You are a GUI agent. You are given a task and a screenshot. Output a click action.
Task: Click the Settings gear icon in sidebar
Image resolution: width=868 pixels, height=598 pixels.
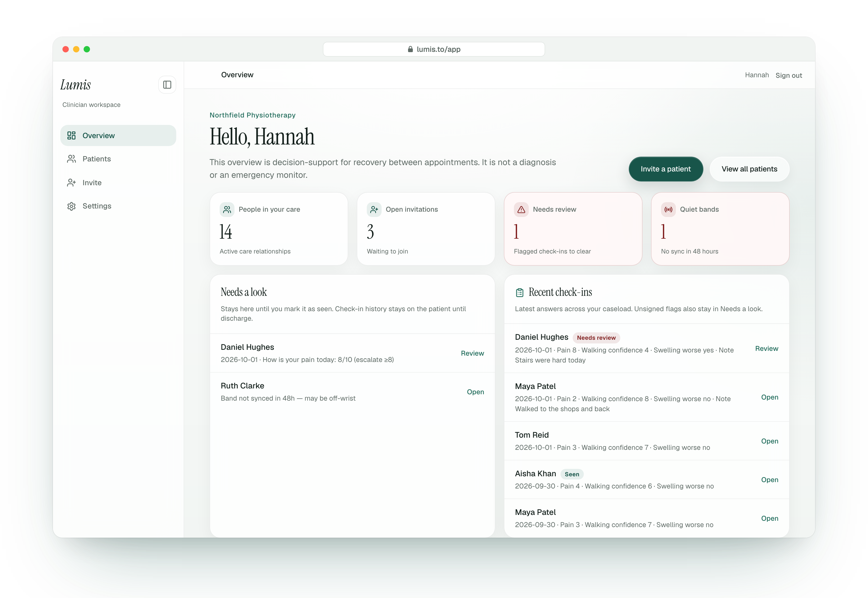coord(71,206)
